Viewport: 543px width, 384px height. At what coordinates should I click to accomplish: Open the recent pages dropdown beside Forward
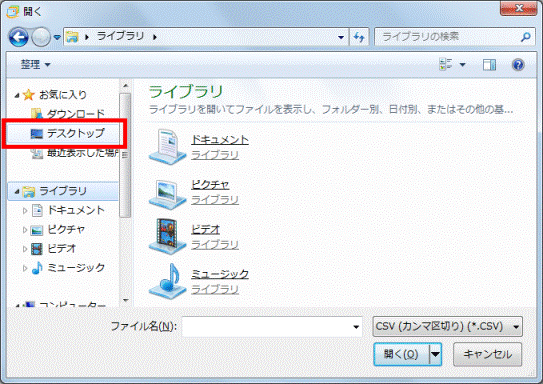point(57,37)
